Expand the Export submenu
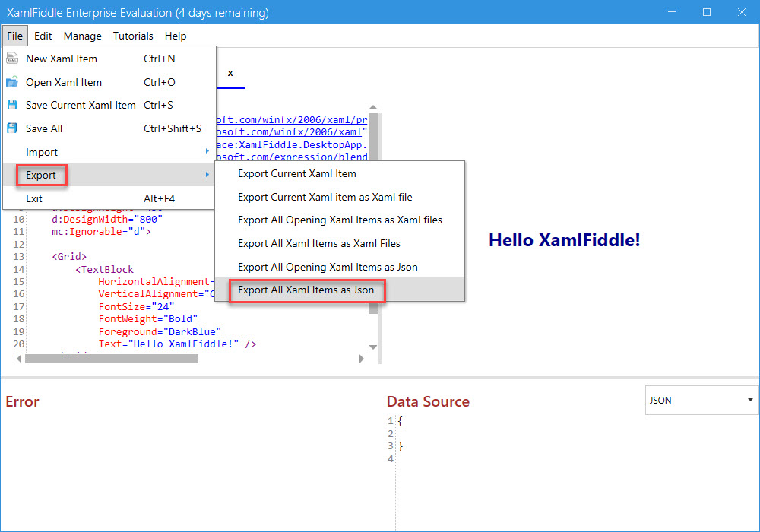 [109, 175]
